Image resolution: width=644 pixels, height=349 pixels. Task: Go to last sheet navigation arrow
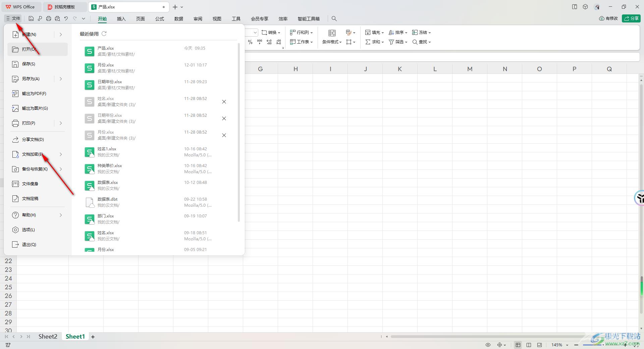(x=29, y=337)
